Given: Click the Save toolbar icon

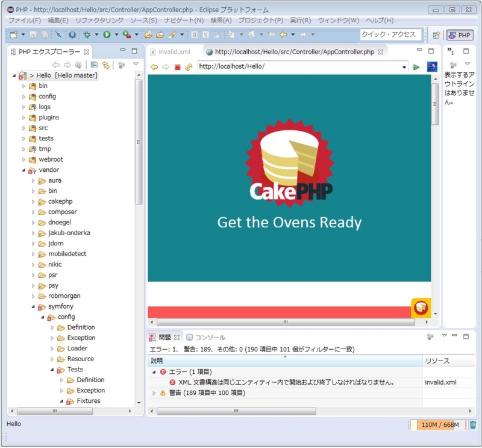Looking at the screenshot, I should click(x=33, y=35).
